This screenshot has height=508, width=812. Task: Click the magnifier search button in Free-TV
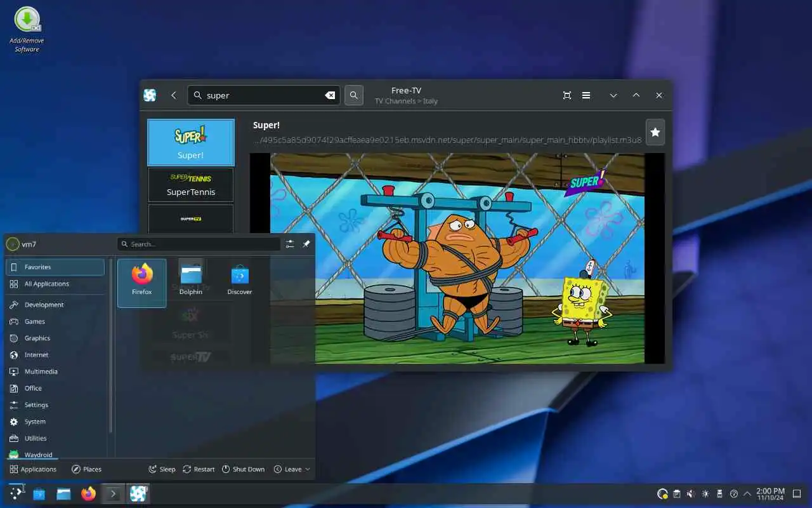coord(354,95)
